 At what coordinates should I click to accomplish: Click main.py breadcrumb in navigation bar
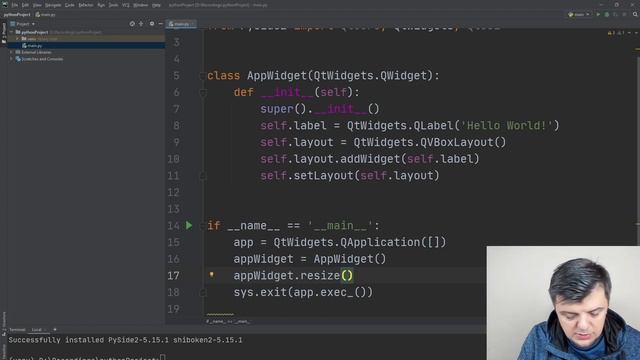point(45,14)
